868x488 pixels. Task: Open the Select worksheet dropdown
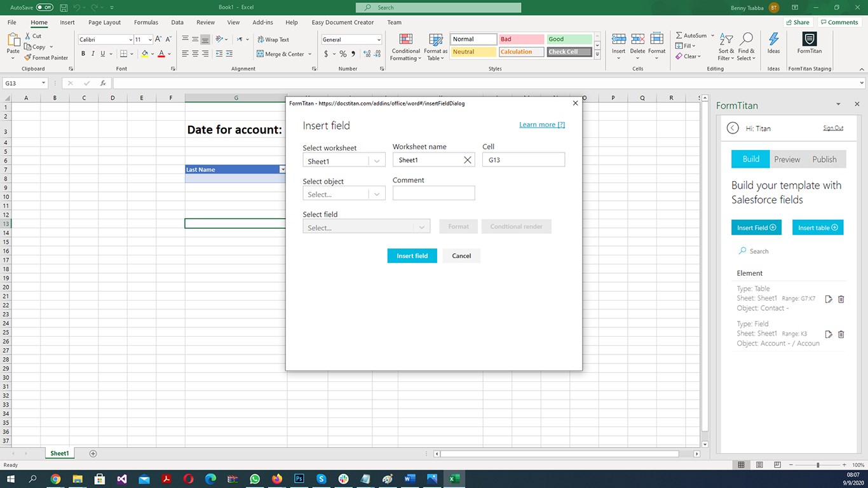click(x=344, y=161)
